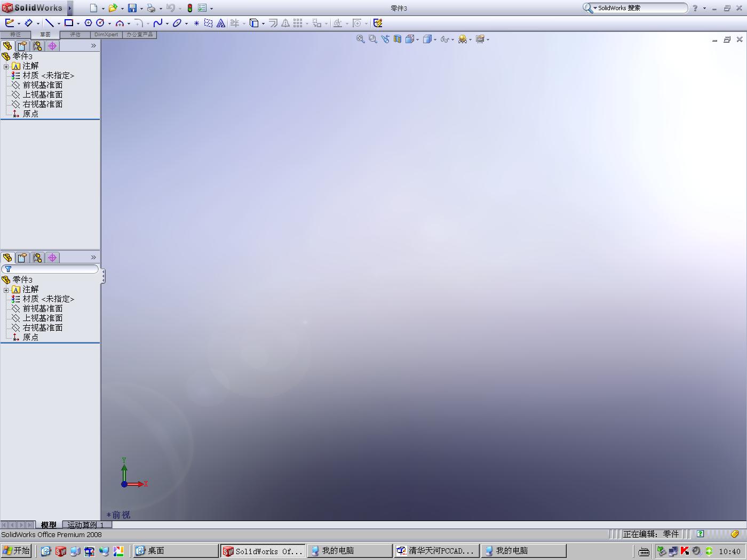The width and height of the screenshot is (747, 560).
Task: Click the Display Style cube icon
Action: (427, 39)
